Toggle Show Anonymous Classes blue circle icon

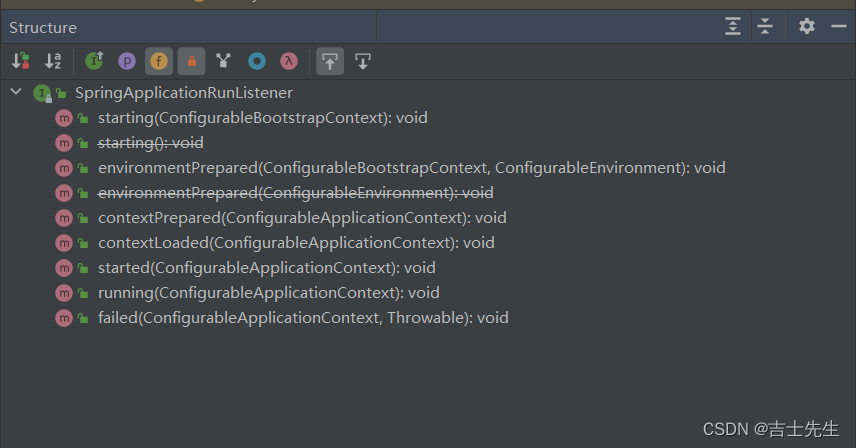(x=257, y=61)
